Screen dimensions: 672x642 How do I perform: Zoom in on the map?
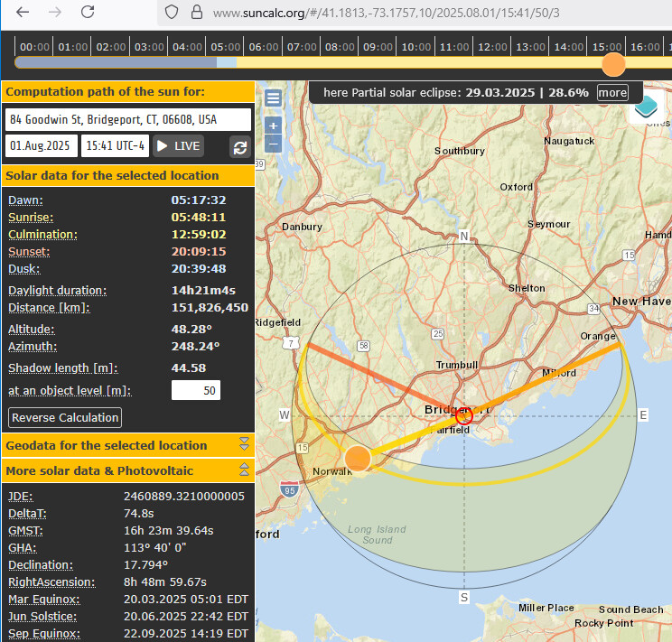tap(273, 126)
